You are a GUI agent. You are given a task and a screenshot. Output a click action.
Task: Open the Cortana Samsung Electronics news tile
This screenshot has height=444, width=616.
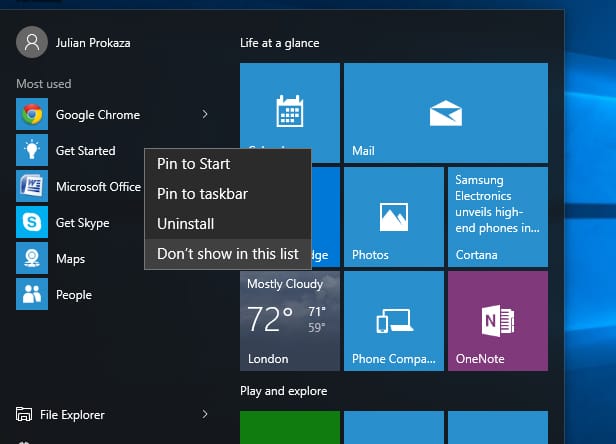click(498, 217)
